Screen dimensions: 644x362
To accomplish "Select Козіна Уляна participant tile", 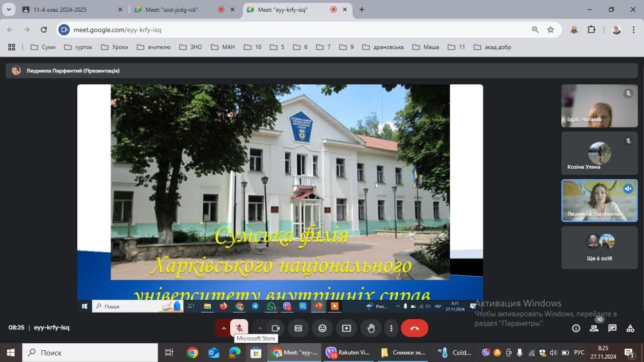I will pos(599,153).
